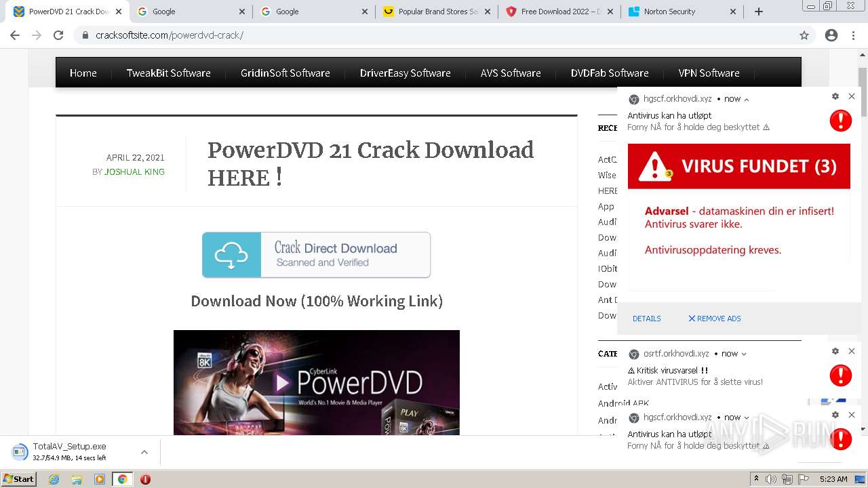Open settings gear on the Antivirus kan ha utløpt notification
This screenshot has height=488, width=868.
point(835,96)
